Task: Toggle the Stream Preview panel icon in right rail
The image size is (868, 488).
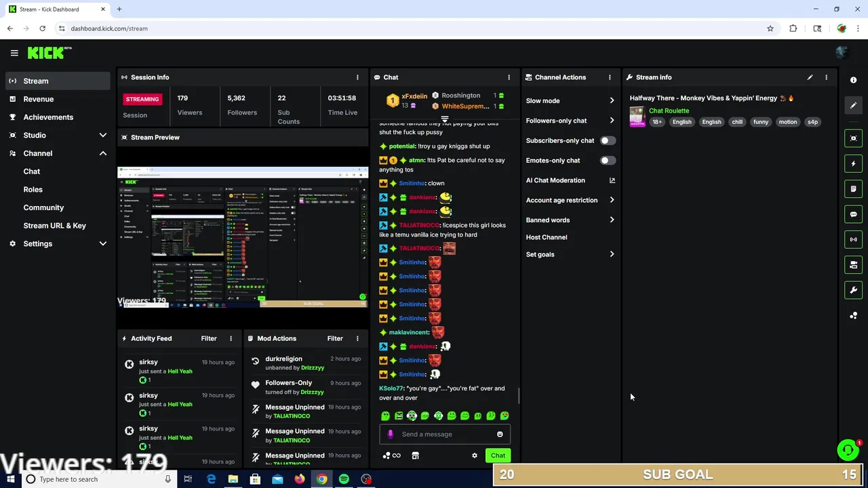Action: pyautogui.click(x=853, y=138)
